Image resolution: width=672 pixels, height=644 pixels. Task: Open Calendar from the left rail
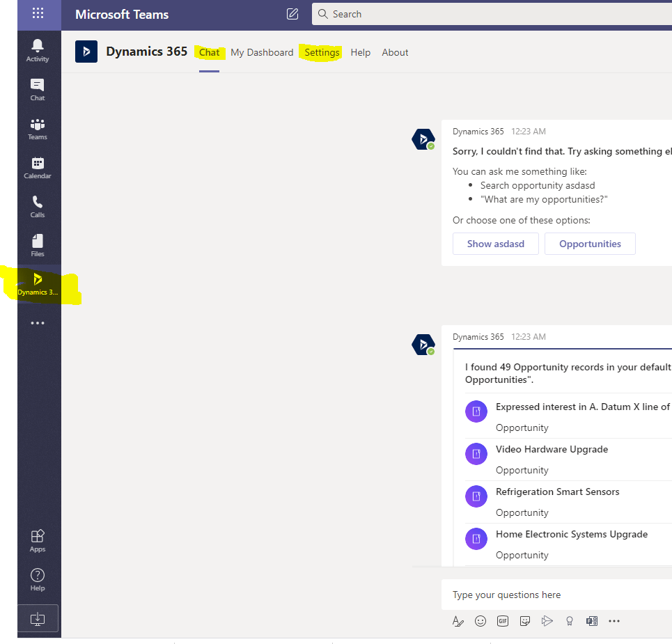click(x=38, y=167)
